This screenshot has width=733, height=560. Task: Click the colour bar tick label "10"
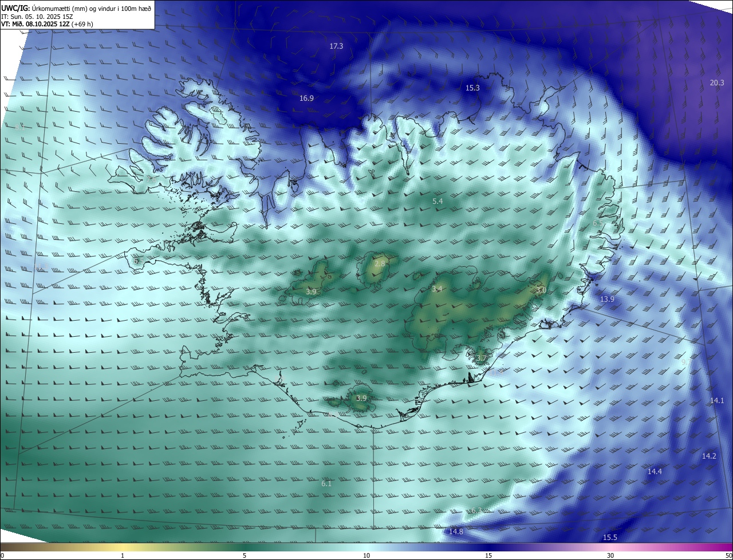pyautogui.click(x=366, y=555)
